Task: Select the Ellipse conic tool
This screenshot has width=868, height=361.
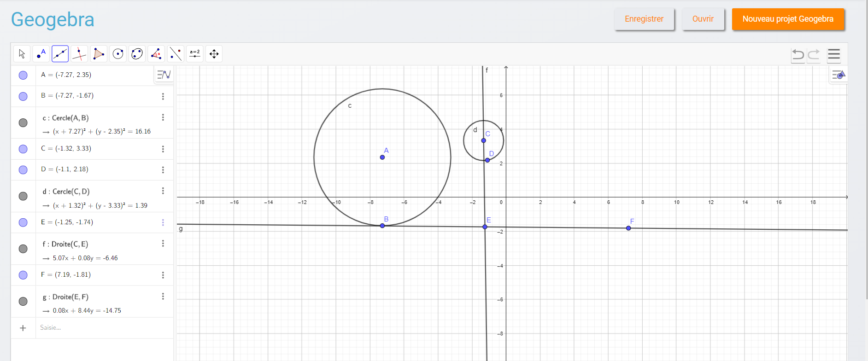Action: [137, 54]
